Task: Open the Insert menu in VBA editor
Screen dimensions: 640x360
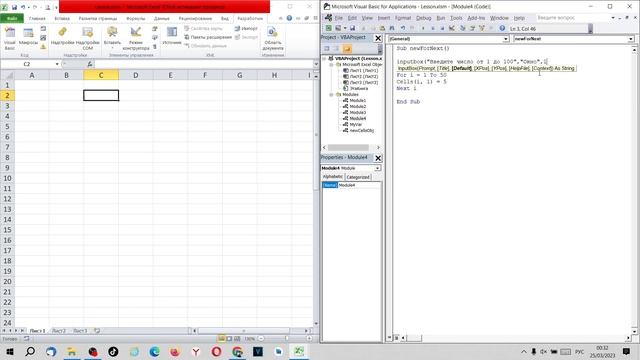Action: [x=384, y=18]
